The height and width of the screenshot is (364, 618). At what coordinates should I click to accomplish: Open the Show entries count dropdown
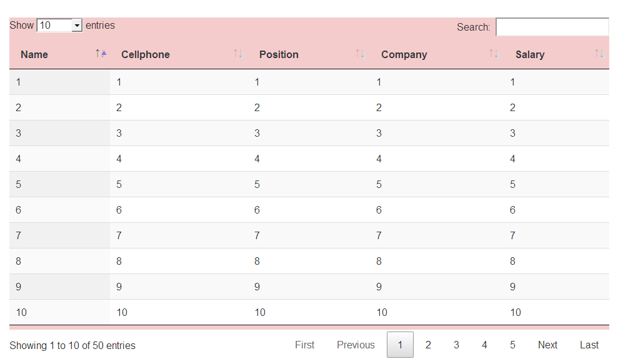60,26
